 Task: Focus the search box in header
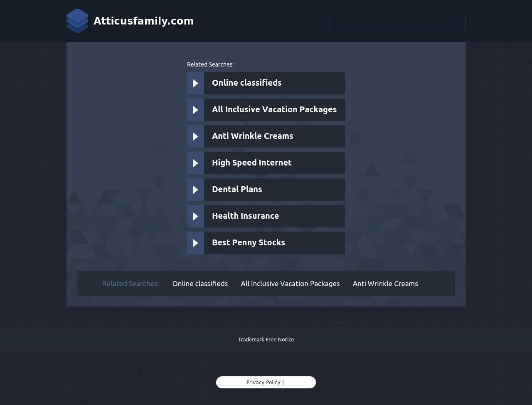[x=397, y=22]
